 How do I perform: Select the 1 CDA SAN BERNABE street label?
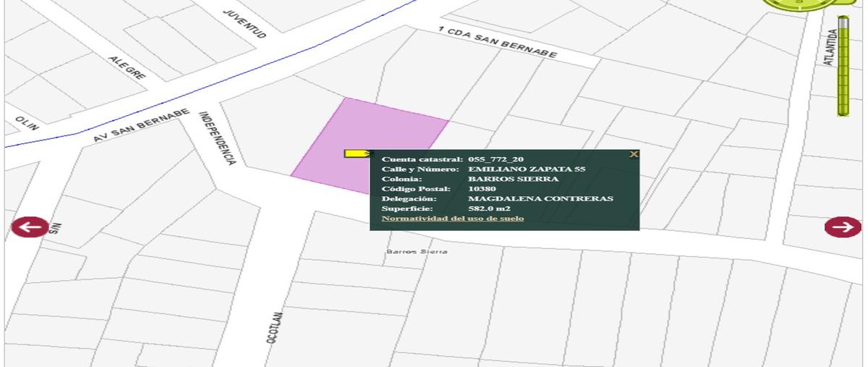(x=498, y=43)
